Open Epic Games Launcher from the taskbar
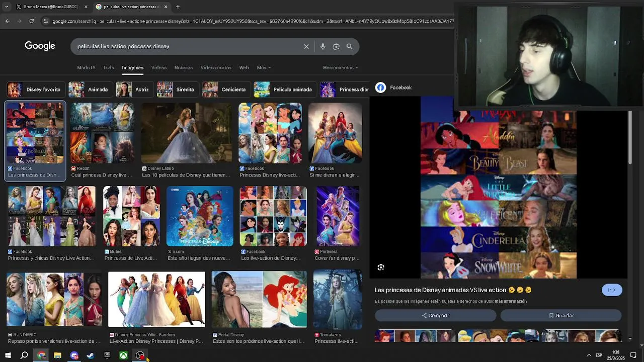The height and width of the screenshot is (362, 644). [107, 355]
